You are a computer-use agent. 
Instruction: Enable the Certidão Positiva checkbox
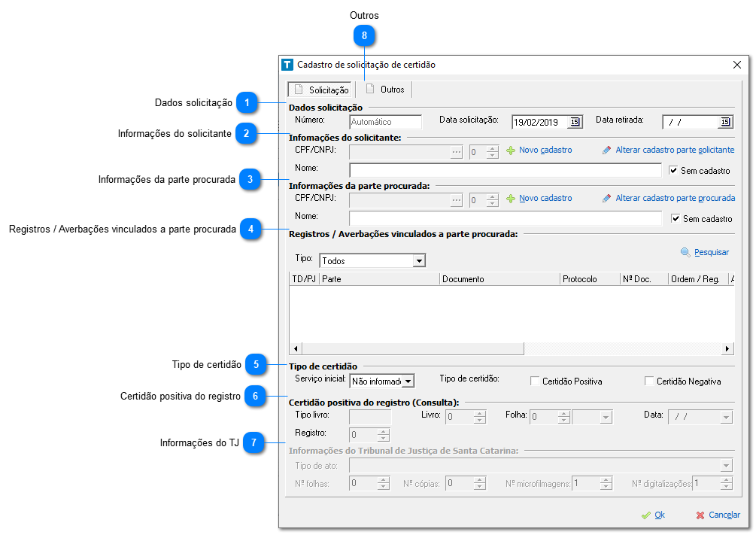click(x=536, y=381)
